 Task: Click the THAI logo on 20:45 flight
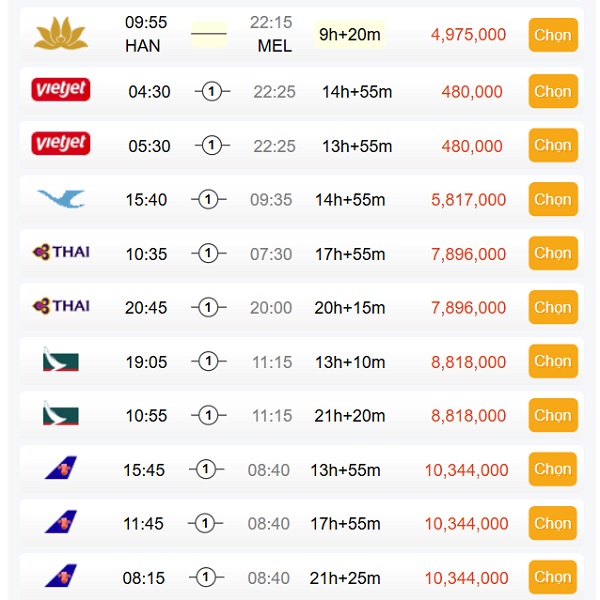pyautogui.click(x=61, y=306)
